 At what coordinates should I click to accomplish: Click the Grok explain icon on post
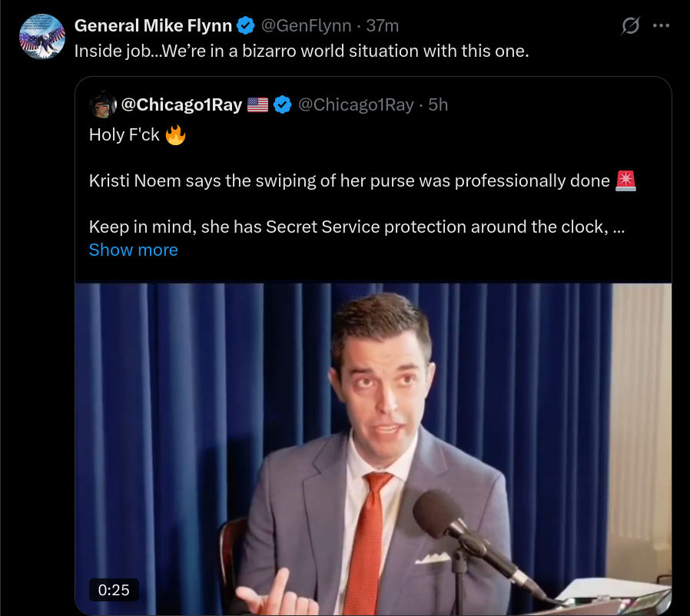[x=630, y=25]
